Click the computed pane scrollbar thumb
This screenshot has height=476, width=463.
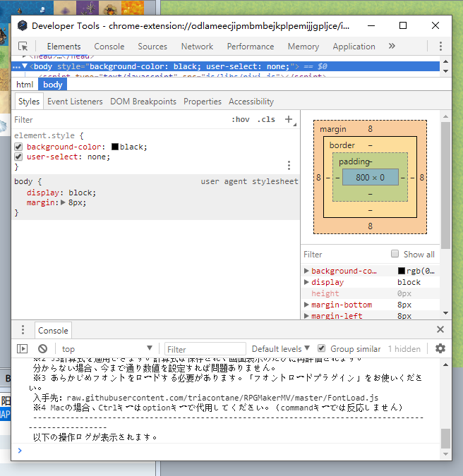(x=445, y=185)
